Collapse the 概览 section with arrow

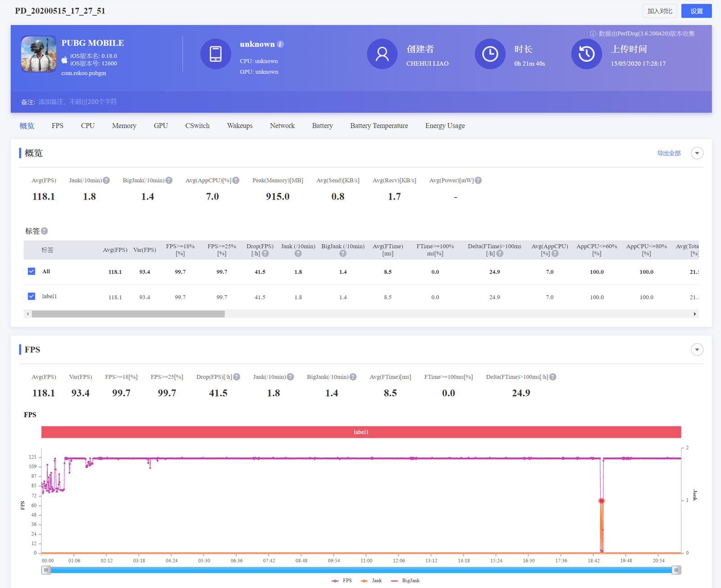tap(697, 153)
